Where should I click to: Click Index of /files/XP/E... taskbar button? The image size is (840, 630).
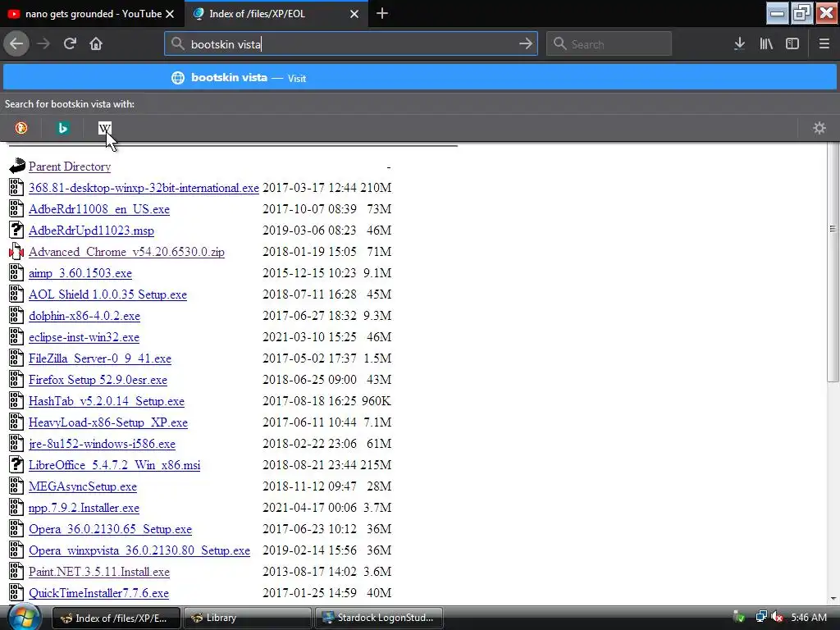116,618
